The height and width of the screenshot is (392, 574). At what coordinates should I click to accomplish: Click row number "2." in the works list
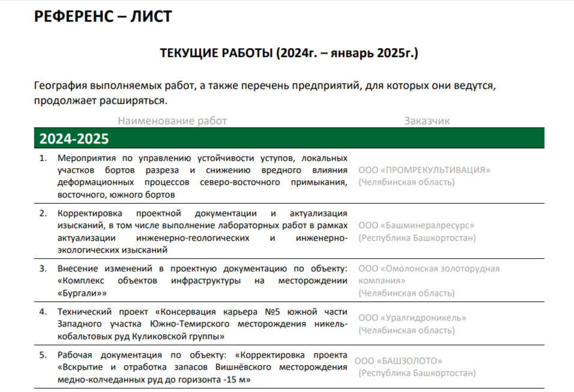[43, 213]
